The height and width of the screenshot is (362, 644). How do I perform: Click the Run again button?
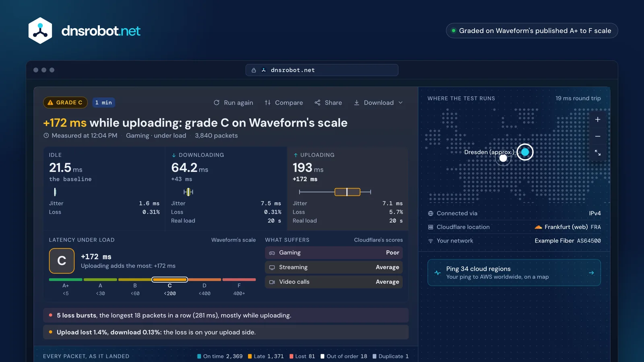[233, 103]
